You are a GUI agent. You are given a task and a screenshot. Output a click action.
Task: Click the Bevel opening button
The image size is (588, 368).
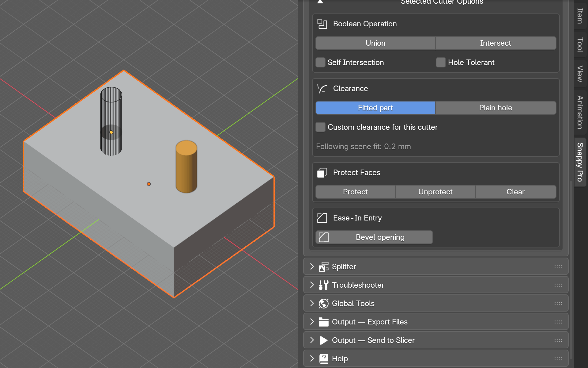click(x=374, y=237)
